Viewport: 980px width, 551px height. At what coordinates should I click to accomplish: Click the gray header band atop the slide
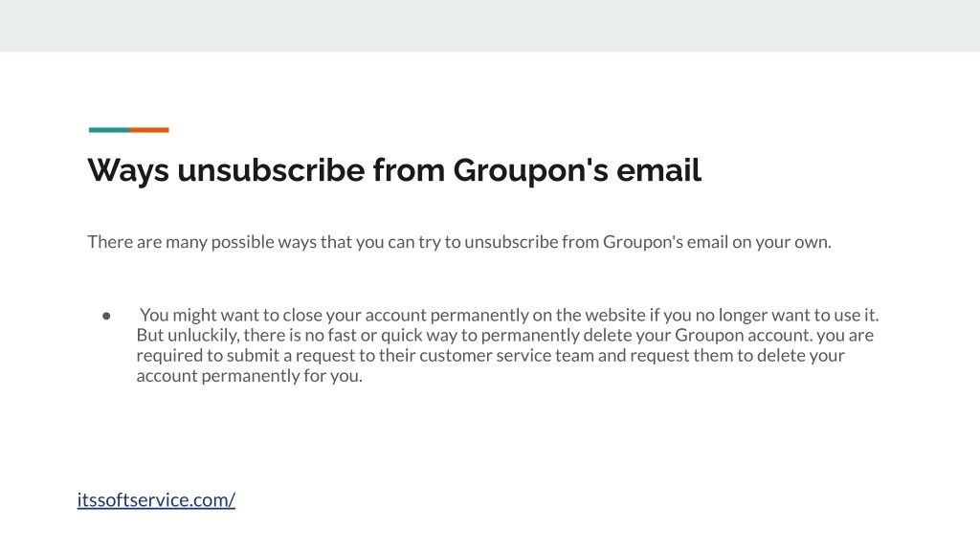490,26
